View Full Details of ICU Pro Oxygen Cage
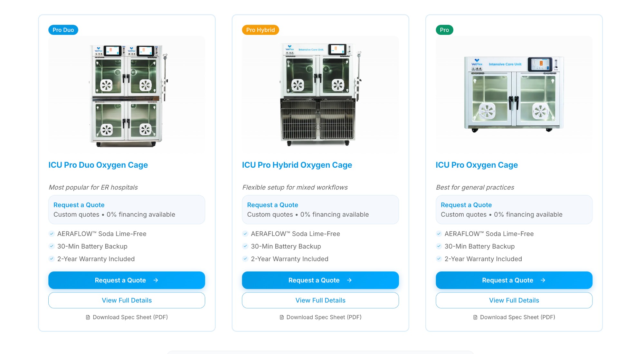This screenshot has height=354, width=644. [x=514, y=300]
